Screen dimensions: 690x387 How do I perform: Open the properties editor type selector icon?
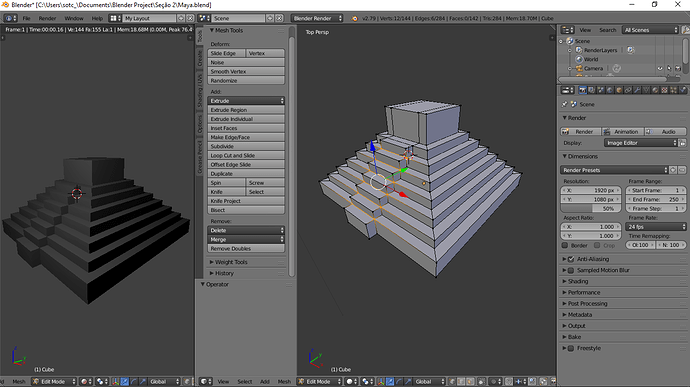click(568, 90)
